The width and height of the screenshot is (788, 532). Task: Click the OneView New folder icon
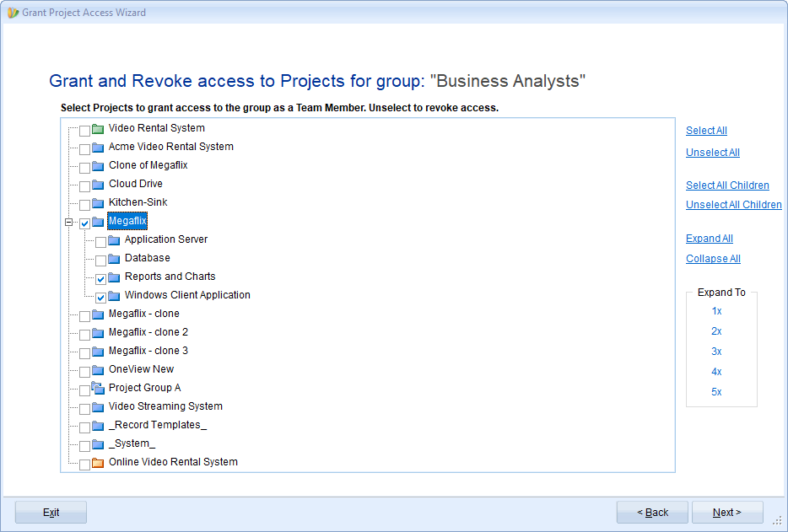(x=98, y=370)
